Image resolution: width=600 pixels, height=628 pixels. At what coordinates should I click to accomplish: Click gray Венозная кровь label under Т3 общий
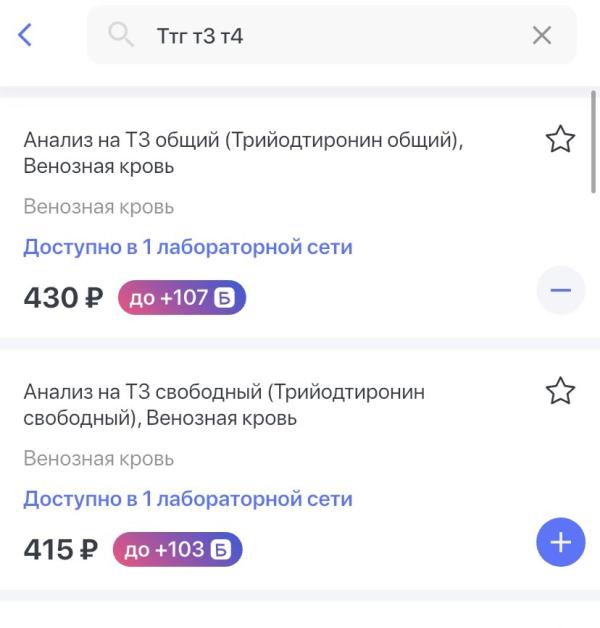tap(98, 207)
